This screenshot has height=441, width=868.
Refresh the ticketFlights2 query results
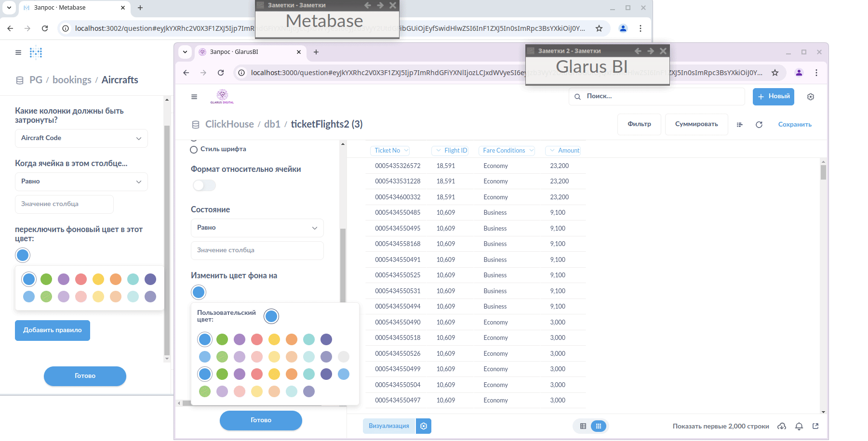[759, 125]
